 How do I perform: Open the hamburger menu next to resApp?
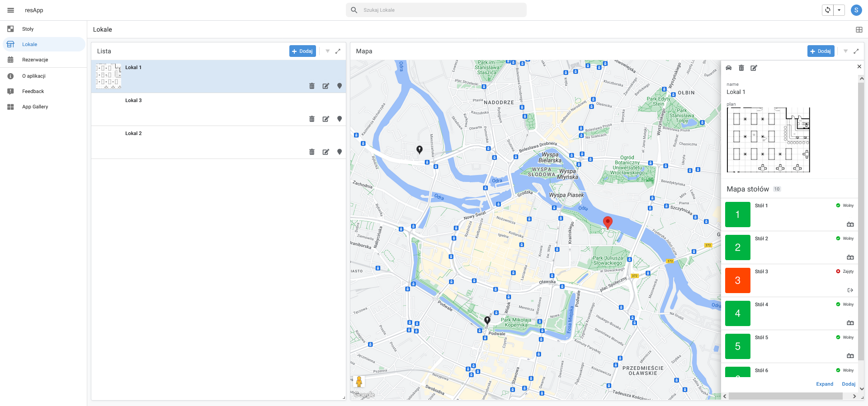coord(11,10)
